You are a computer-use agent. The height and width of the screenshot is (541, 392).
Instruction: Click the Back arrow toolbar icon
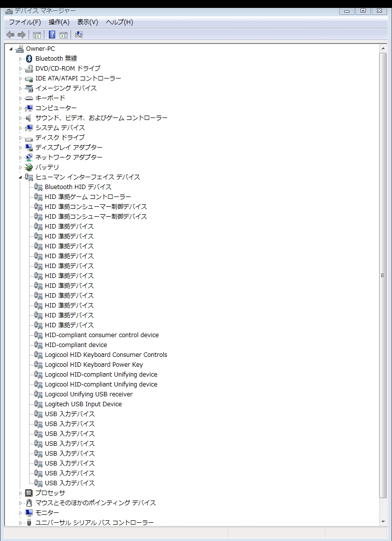coord(11,35)
